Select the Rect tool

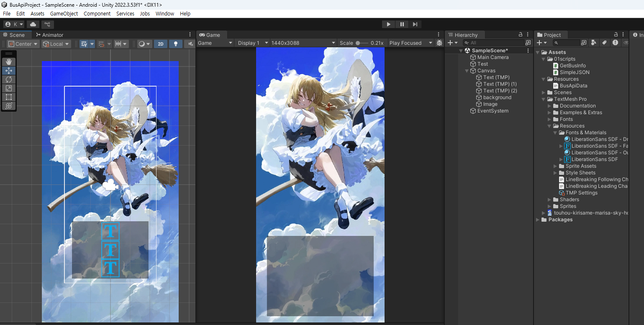click(9, 97)
